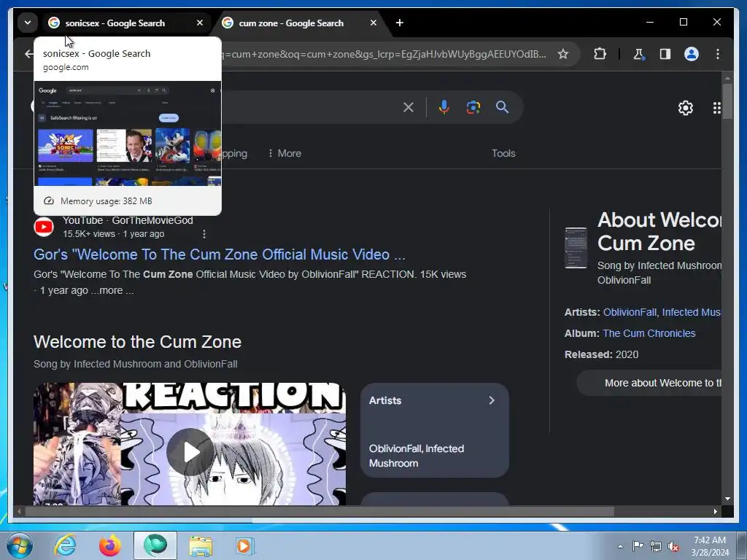Viewport: 747px width, 560px height.
Task: Bookmark this page with the star icon
Action: pyautogui.click(x=563, y=54)
